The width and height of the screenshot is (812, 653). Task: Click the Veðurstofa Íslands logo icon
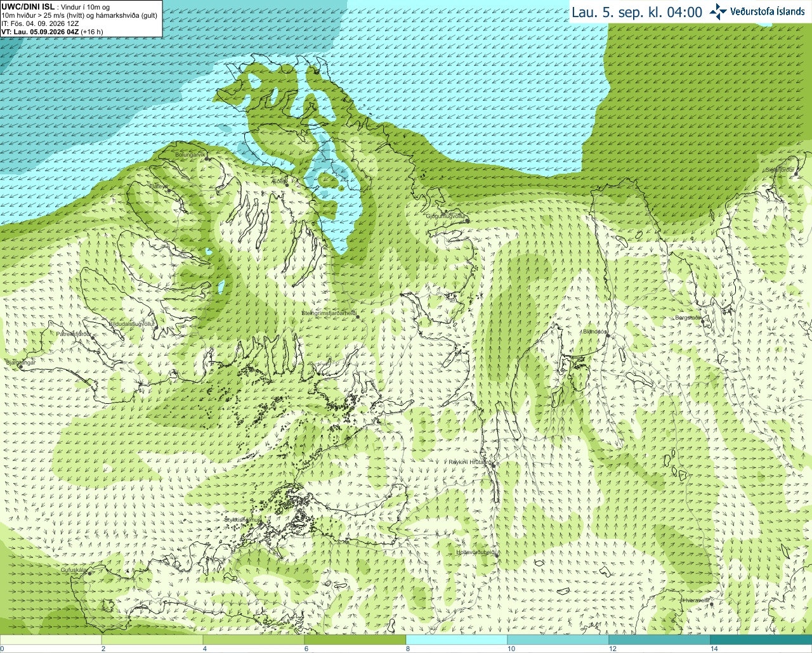click(718, 11)
